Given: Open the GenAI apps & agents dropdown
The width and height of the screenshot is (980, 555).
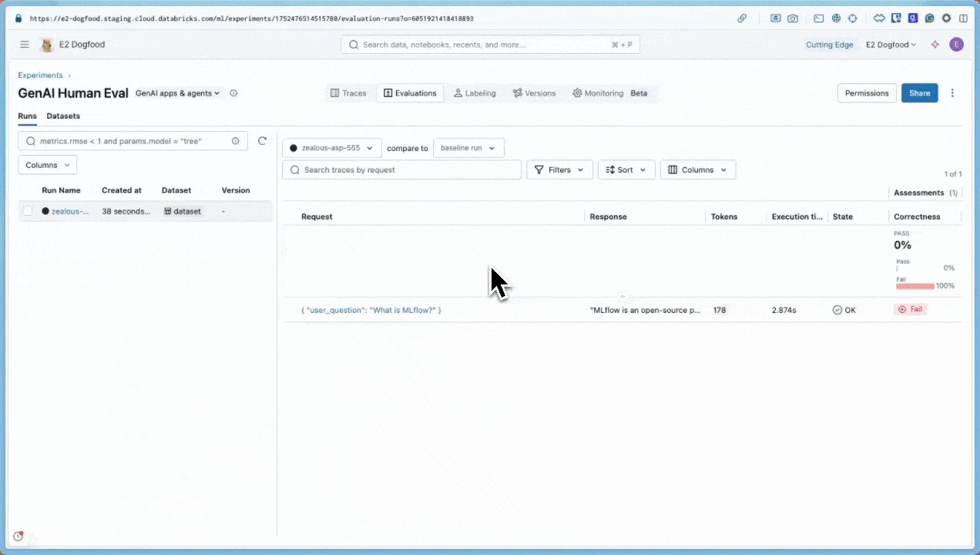Looking at the screenshot, I should pyautogui.click(x=177, y=93).
